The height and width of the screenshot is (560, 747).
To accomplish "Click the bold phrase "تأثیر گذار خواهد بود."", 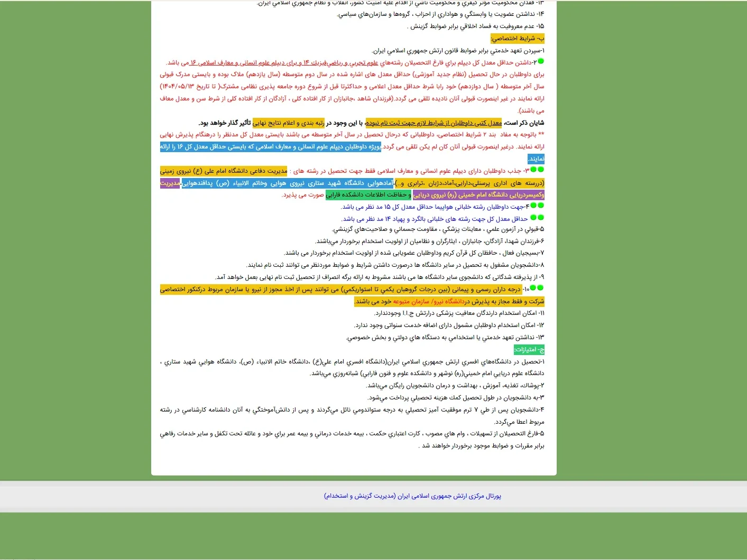I will (x=225, y=123).
